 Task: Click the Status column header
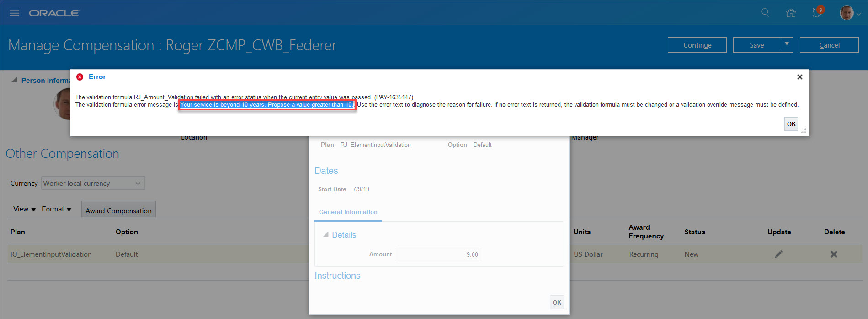pyautogui.click(x=695, y=232)
